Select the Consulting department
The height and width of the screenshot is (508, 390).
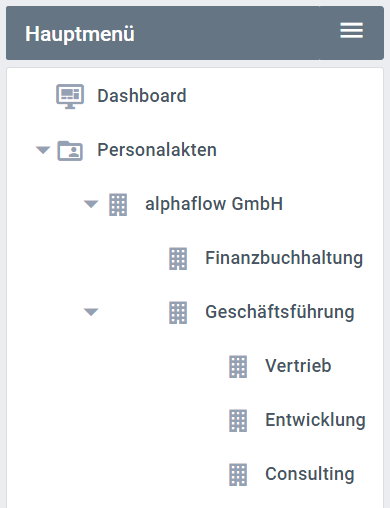pyautogui.click(x=310, y=474)
